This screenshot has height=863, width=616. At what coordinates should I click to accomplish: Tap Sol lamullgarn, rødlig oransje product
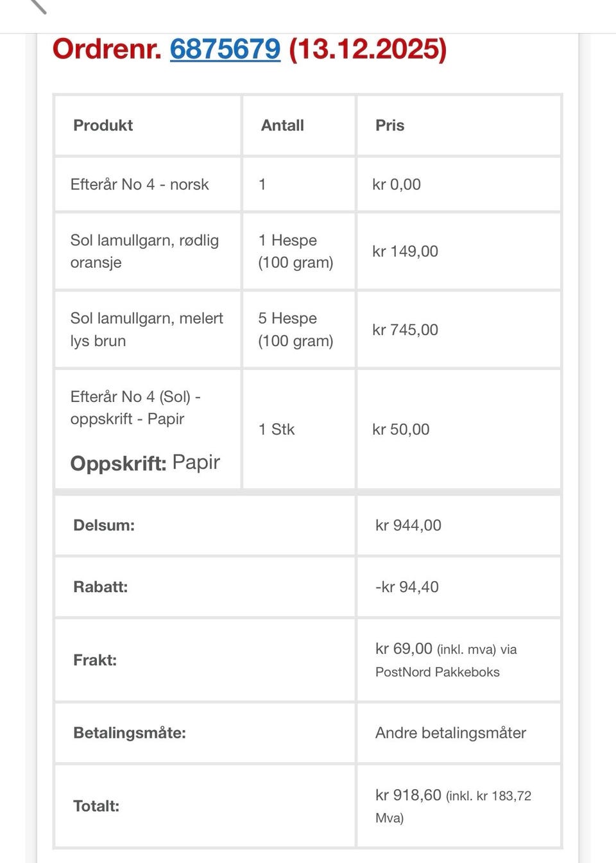144,251
